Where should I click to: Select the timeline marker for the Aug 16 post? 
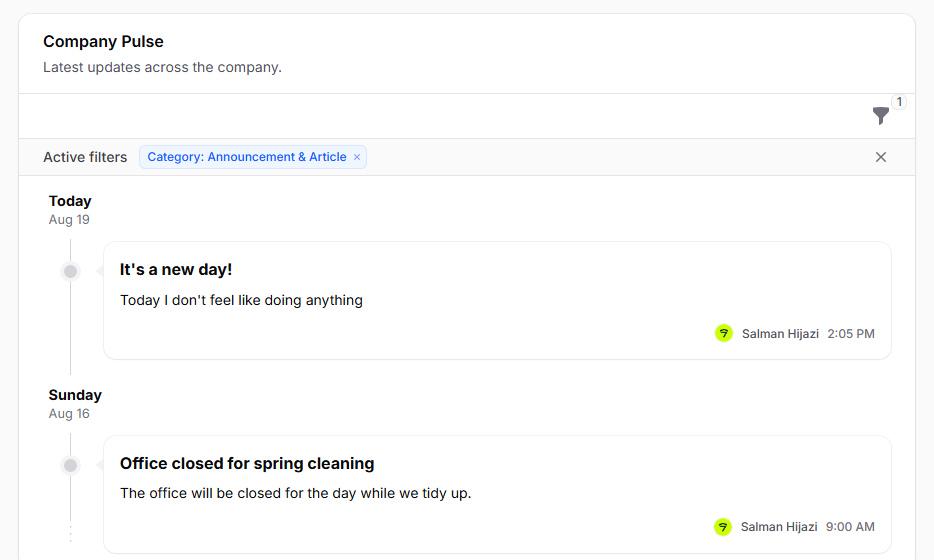coord(70,465)
